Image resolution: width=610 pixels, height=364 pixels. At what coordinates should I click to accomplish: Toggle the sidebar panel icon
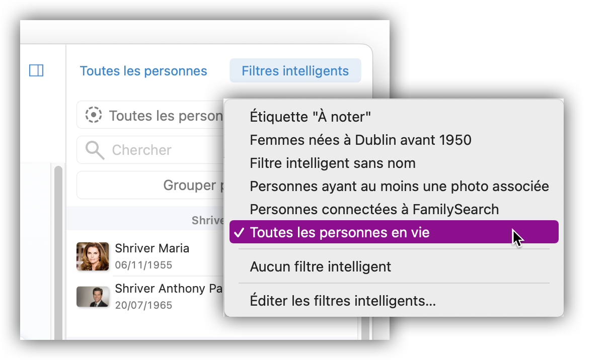[36, 71]
